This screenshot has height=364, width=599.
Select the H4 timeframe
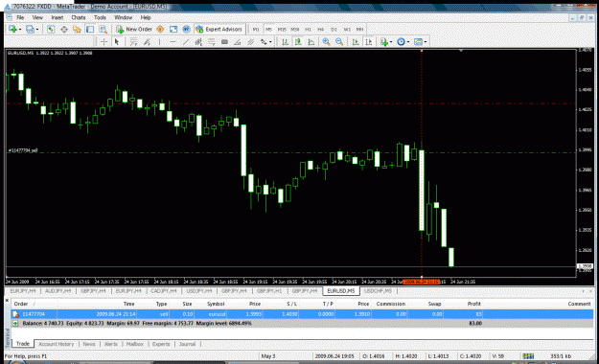(321, 30)
